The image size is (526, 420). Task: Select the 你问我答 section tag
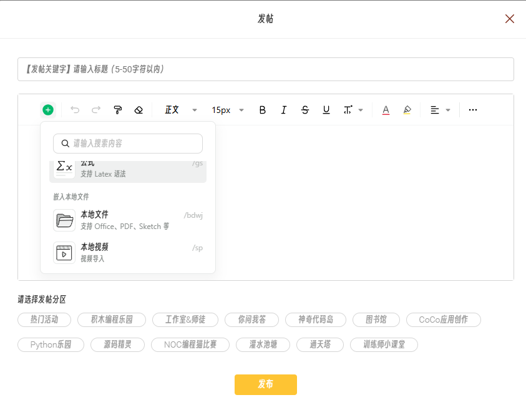coord(251,320)
